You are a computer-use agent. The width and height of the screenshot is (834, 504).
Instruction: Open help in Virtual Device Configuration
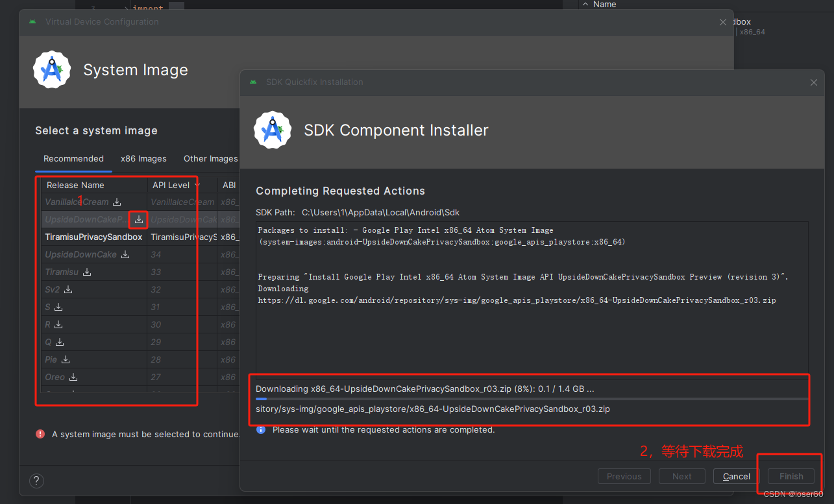[36, 481]
